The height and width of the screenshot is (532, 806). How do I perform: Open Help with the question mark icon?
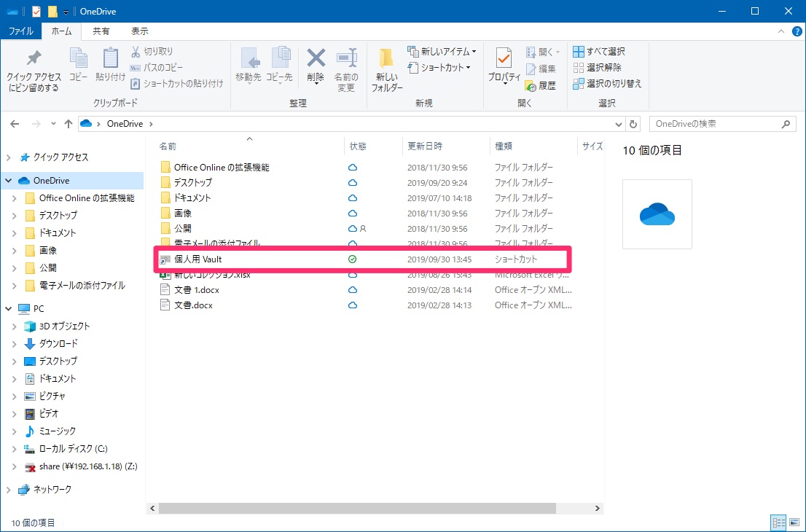point(797,31)
